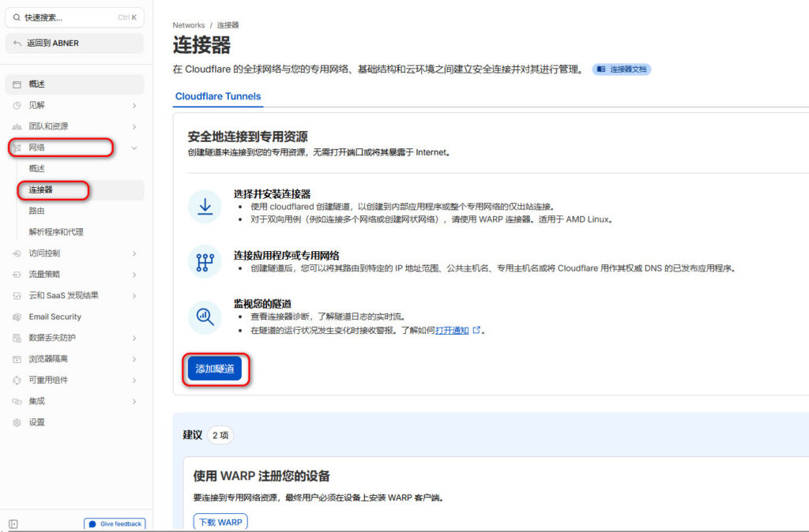Click the 下载 WARP button
809x532 pixels.
[x=220, y=521]
